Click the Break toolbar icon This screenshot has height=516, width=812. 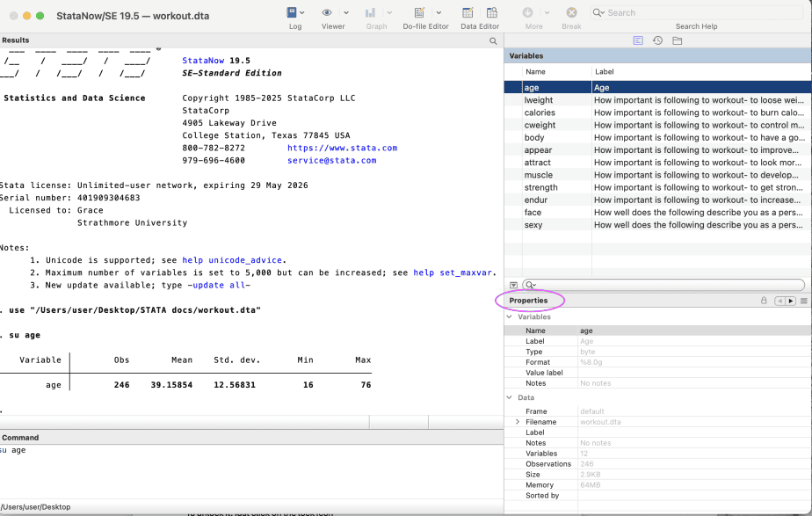pyautogui.click(x=571, y=12)
